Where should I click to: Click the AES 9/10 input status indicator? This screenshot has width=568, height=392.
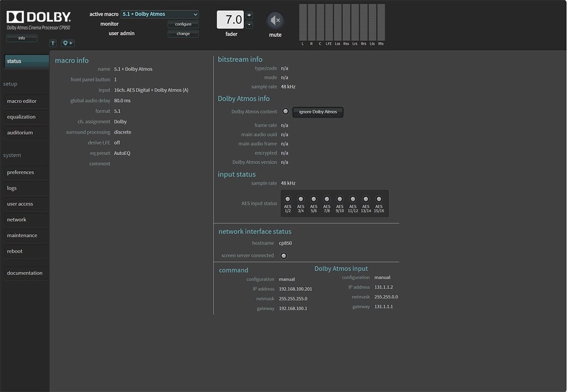340,199
